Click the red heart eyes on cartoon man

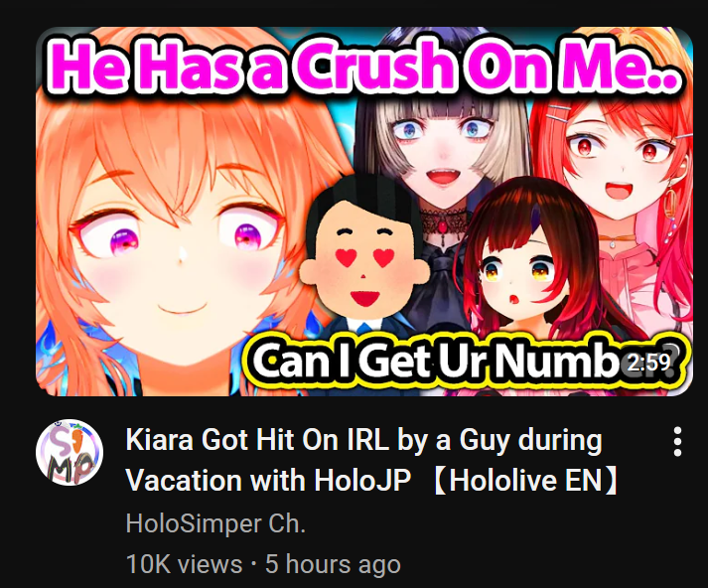click(364, 257)
